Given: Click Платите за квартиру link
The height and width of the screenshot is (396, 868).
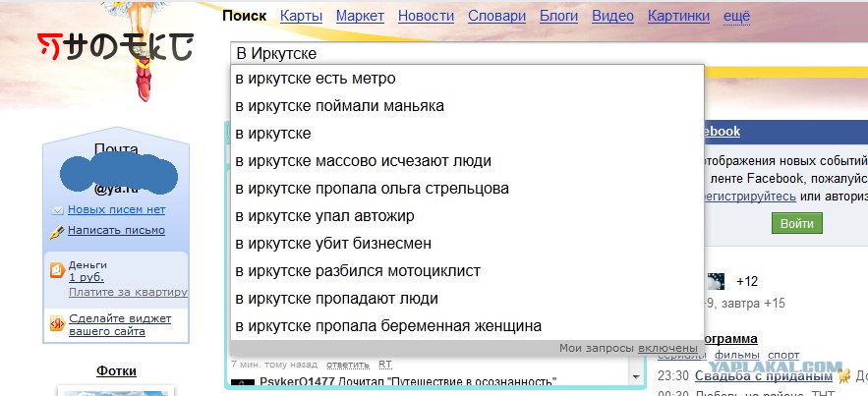Looking at the screenshot, I should (128, 292).
